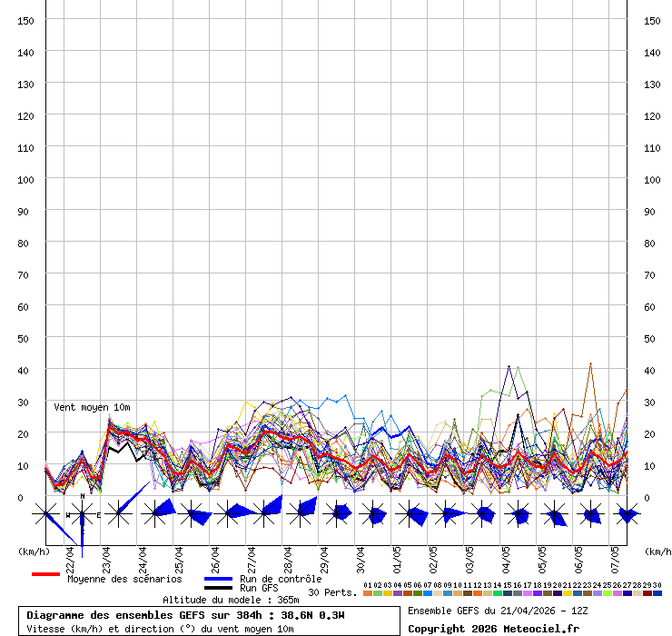The image size is (672, 636).
Task: Click the wind rose between 05/05 and 06/05
Action: click(555, 514)
